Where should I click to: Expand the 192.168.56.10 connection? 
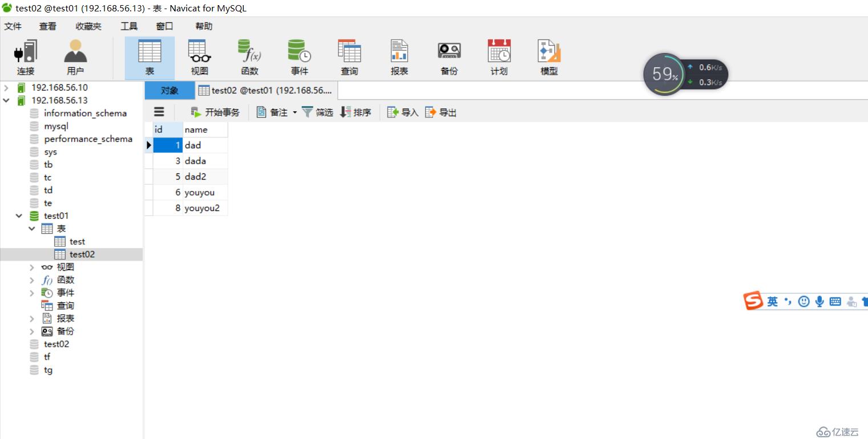coord(6,88)
